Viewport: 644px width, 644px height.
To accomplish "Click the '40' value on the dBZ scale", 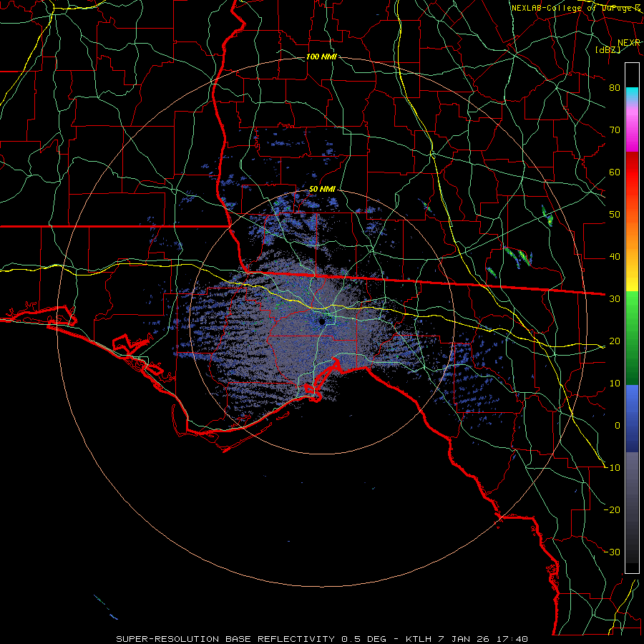I will (615, 257).
